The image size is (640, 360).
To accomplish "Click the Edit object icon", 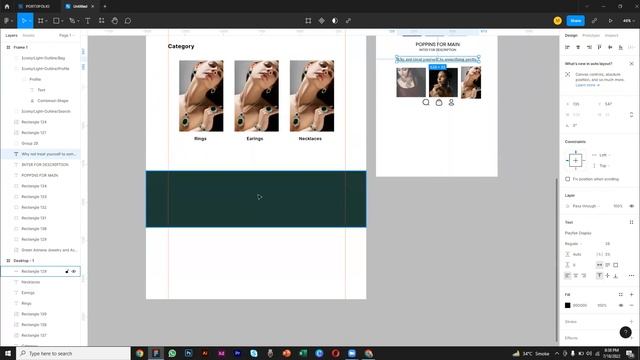I will (x=308, y=20).
